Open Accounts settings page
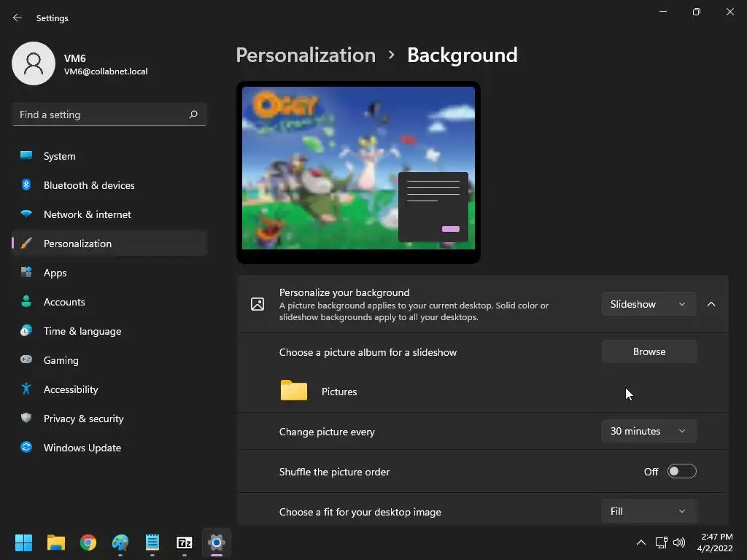The height and width of the screenshot is (560, 747). 109,302
